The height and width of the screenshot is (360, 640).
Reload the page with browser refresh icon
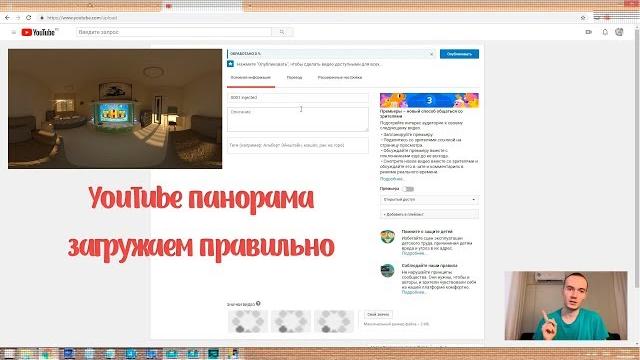29,18
